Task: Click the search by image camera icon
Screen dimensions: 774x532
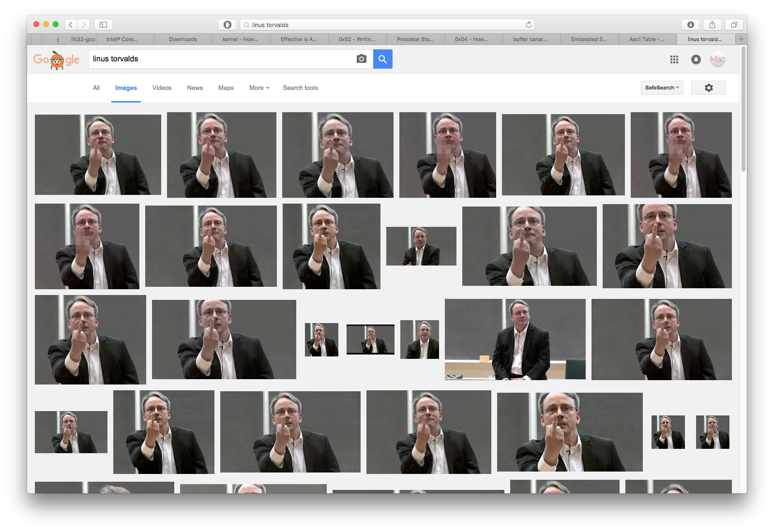Action: point(361,59)
